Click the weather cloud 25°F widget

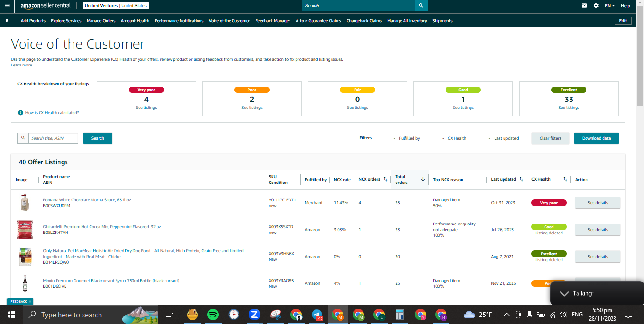(x=478, y=315)
